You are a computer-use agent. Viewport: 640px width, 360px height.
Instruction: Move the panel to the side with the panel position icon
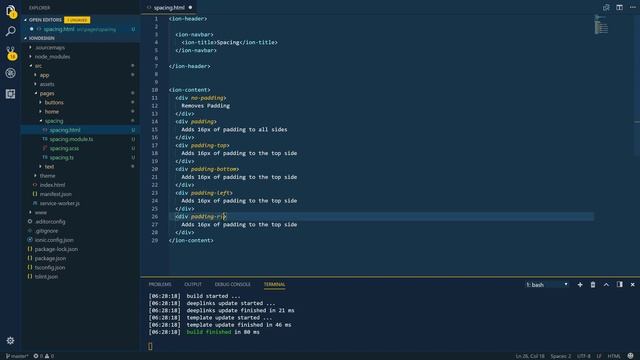click(620, 284)
